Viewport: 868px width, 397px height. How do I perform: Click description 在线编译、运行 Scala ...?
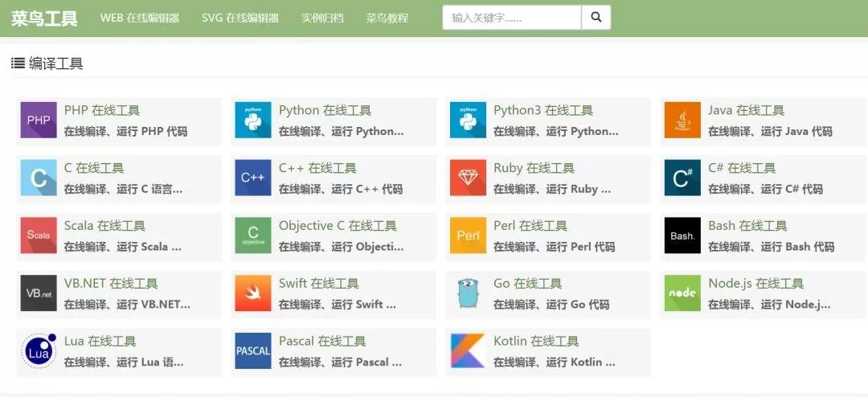(x=123, y=247)
